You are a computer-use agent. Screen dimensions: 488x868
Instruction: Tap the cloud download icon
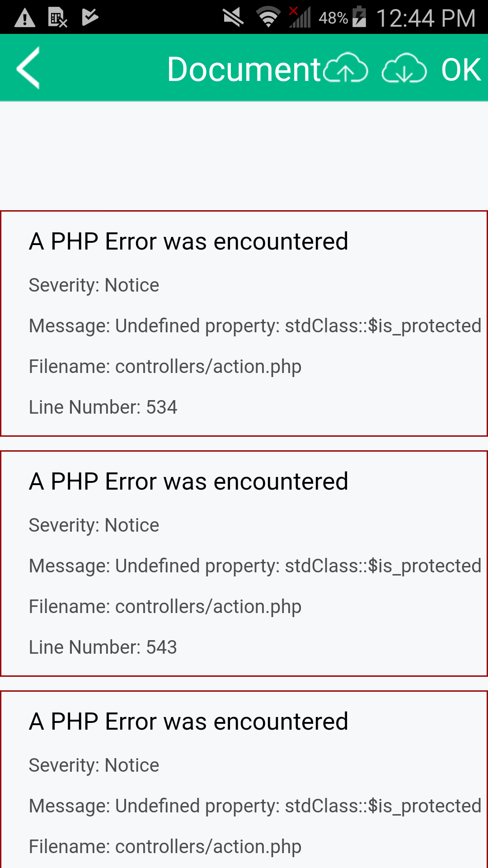tap(404, 68)
